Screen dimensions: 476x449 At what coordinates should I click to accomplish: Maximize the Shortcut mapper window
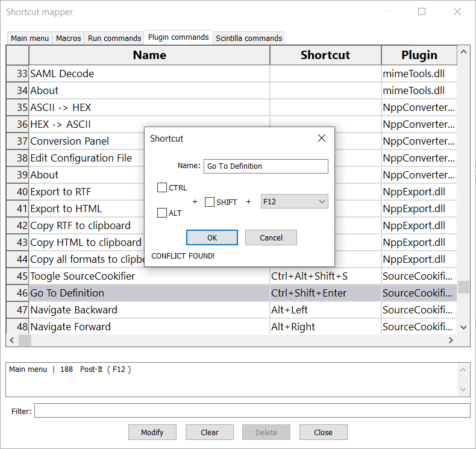point(422,11)
